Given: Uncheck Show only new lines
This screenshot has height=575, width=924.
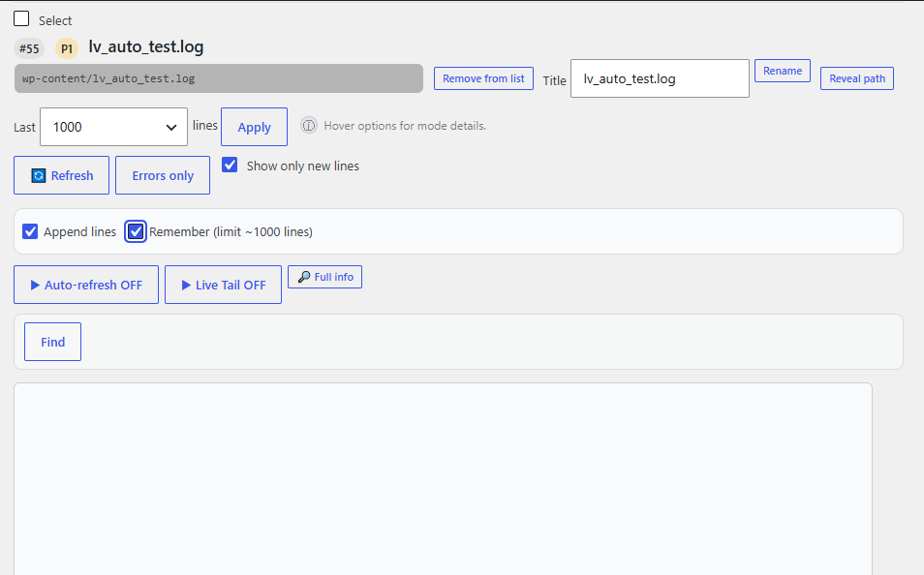Looking at the screenshot, I should tap(230, 165).
